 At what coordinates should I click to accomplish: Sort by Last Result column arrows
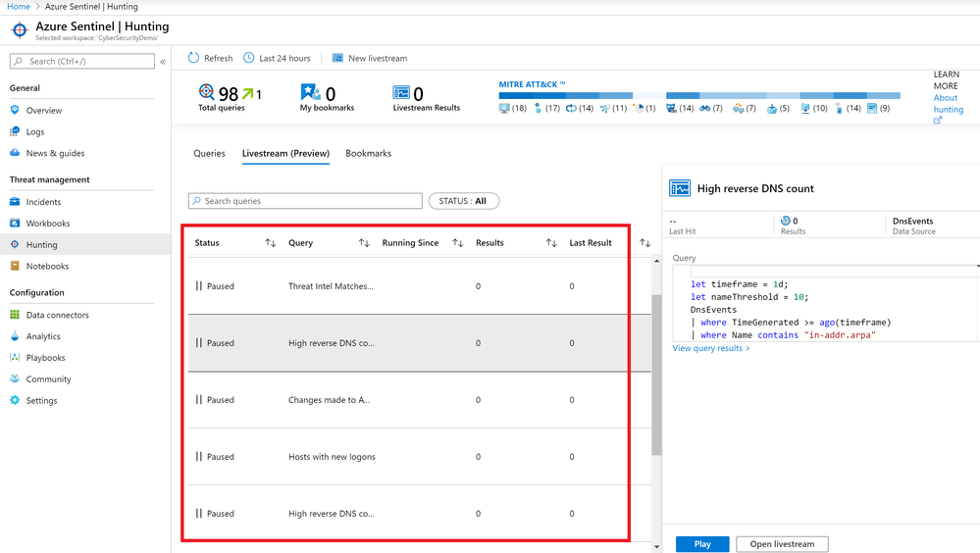click(645, 243)
